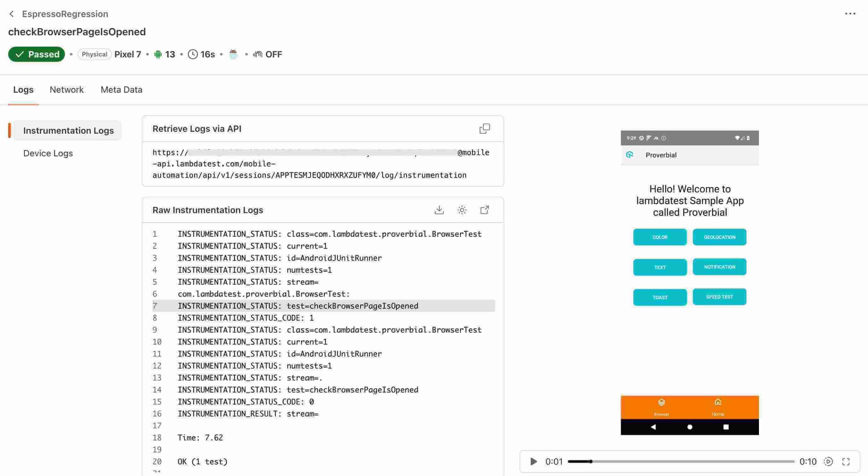
Task: Open the Meta Data tab
Action: click(x=121, y=90)
